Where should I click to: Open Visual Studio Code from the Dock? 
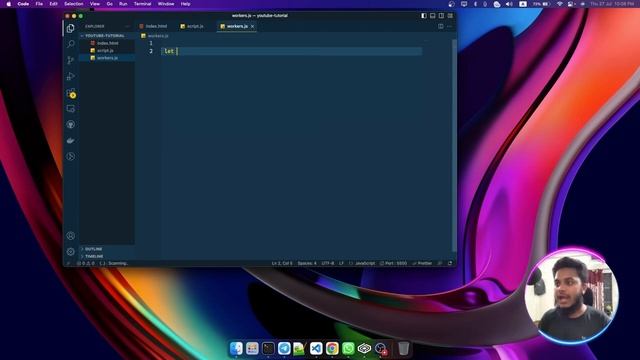[316, 348]
